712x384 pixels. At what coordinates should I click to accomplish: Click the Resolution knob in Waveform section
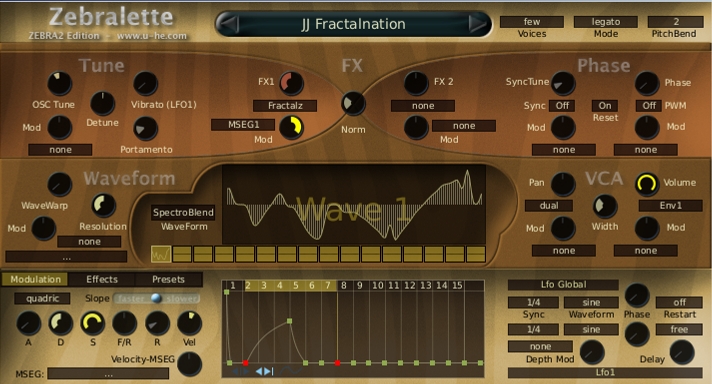tap(104, 205)
